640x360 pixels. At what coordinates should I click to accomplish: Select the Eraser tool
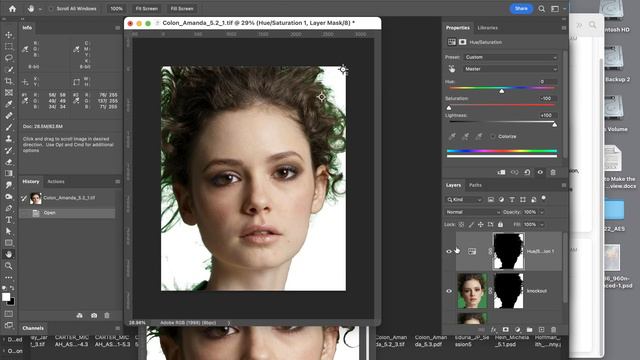pos(9,162)
